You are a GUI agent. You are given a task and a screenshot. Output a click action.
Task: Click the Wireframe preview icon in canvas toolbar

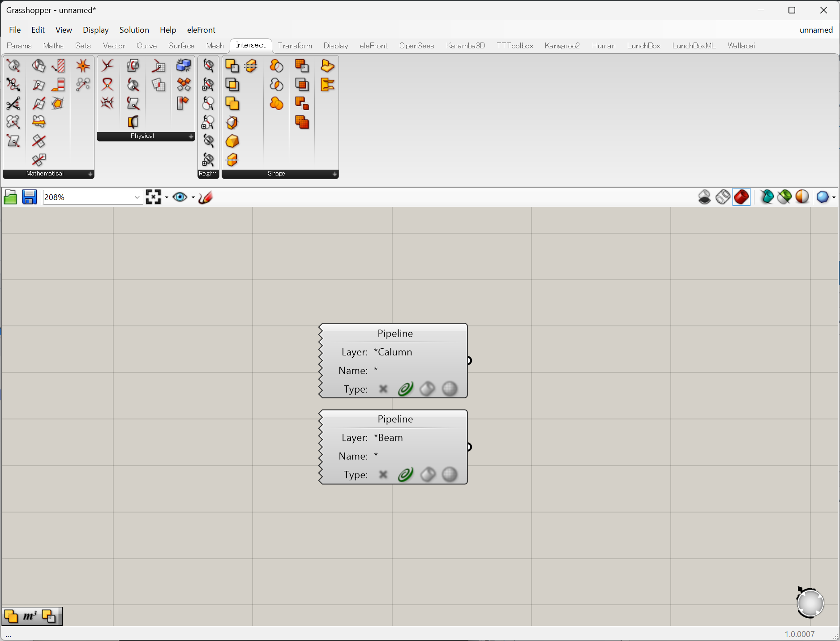click(x=723, y=197)
